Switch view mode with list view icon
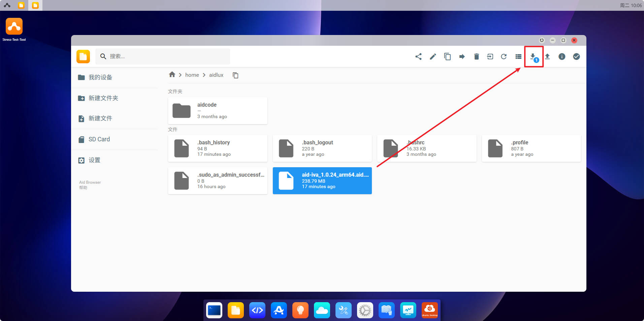Screen dimensions: 644x321 pyautogui.click(x=518, y=57)
